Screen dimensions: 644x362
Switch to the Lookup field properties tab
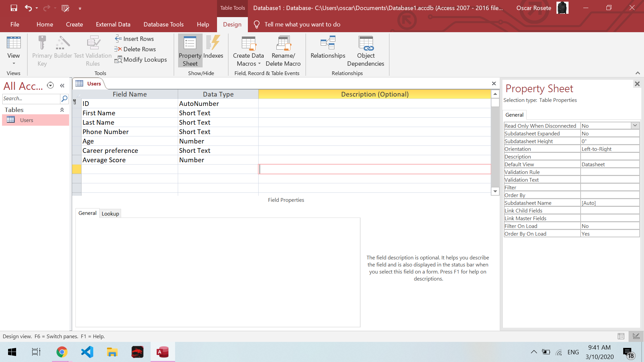tap(110, 214)
